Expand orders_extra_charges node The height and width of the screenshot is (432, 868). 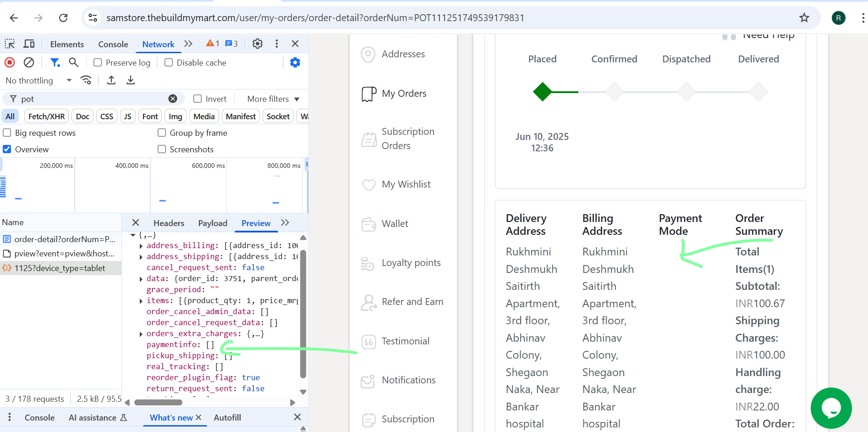pyautogui.click(x=141, y=334)
